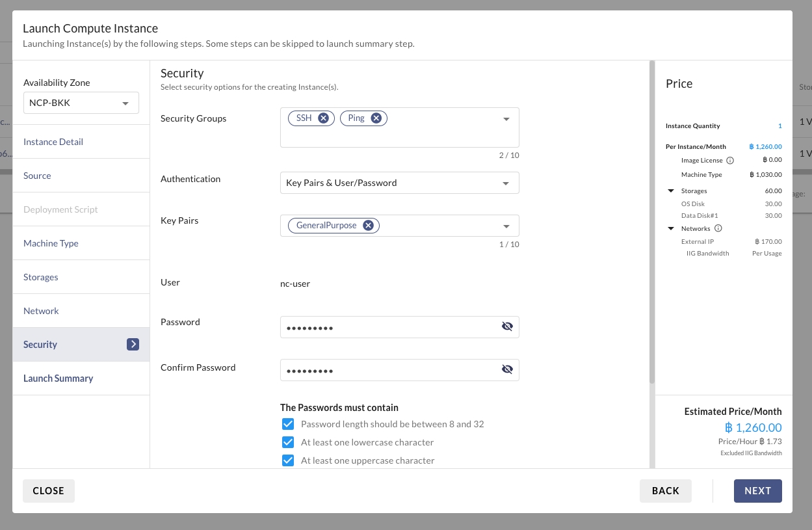The image size is (812, 530).
Task: Click the Security form vertical scrollbar
Action: (x=651, y=221)
